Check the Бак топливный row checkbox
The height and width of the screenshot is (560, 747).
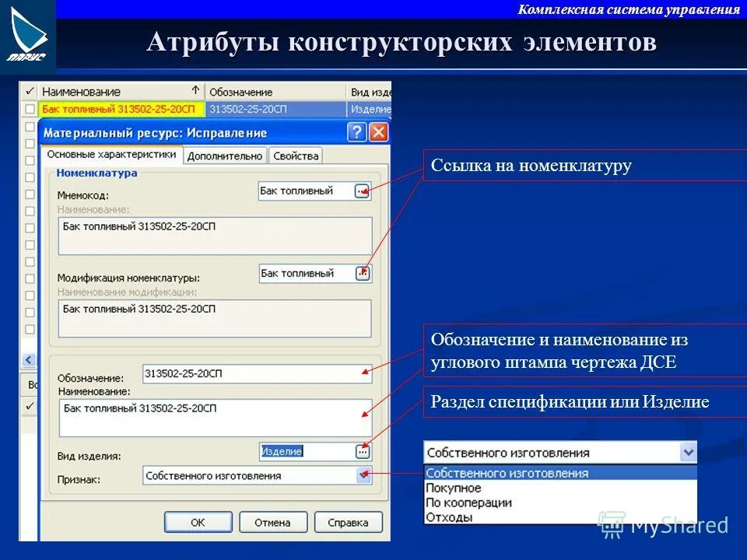30,109
